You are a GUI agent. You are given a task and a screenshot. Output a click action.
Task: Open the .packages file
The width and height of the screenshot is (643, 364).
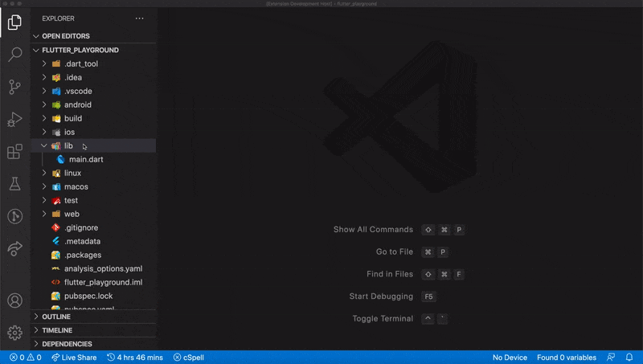pyautogui.click(x=93, y=255)
